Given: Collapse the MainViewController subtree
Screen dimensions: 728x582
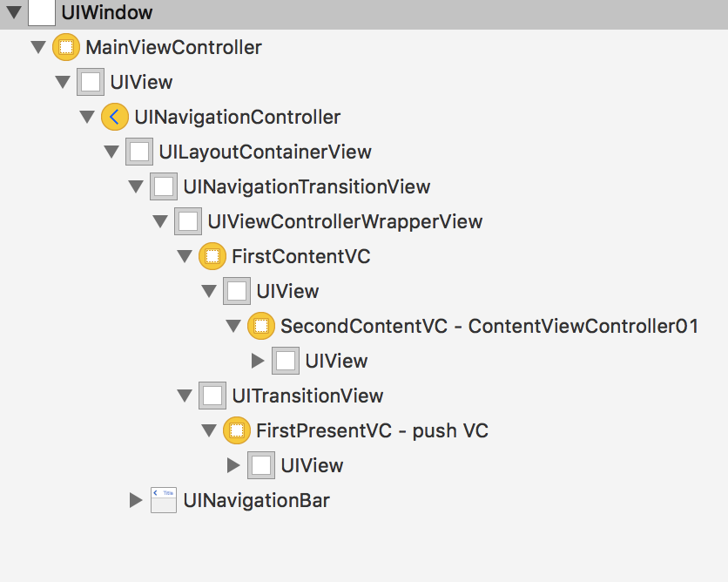Looking at the screenshot, I should (x=38, y=47).
